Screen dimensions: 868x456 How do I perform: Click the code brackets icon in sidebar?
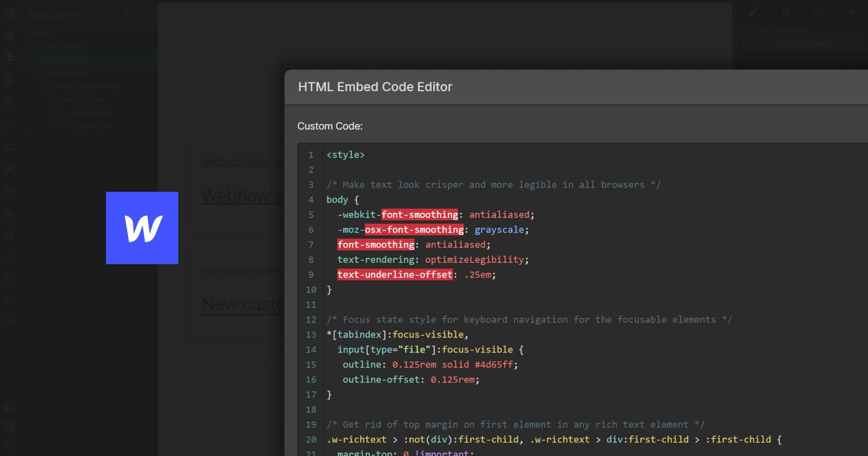(x=10, y=299)
